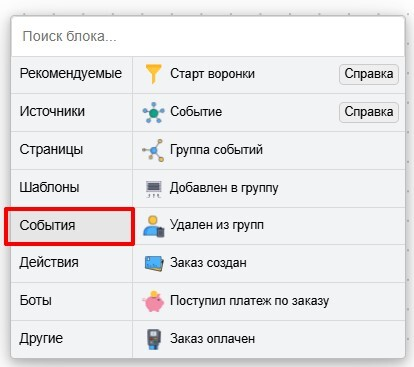Viewport: 414px width, 367px height.
Task: Pick the Группа событий block label
Action: click(216, 150)
